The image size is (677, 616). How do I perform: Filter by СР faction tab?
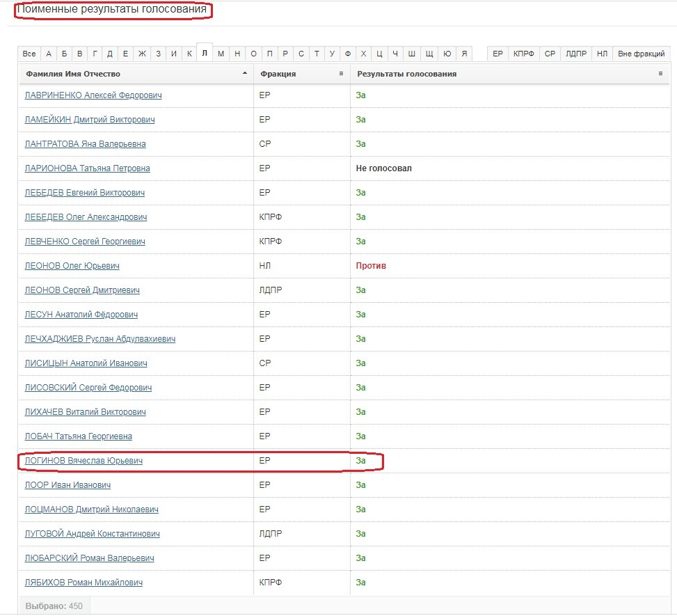(x=550, y=54)
